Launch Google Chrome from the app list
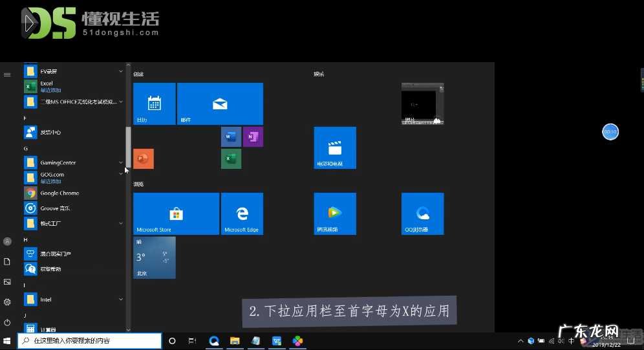The width and height of the screenshot is (644, 350). (72, 193)
